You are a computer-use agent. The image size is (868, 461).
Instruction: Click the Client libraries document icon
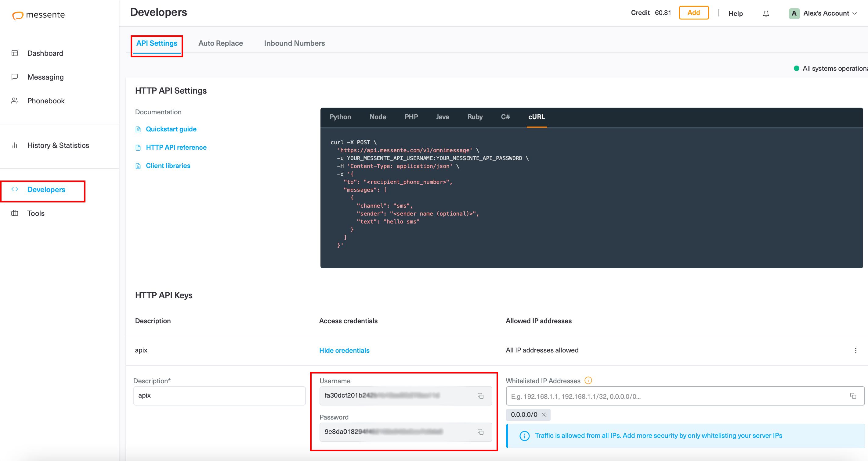click(x=138, y=166)
